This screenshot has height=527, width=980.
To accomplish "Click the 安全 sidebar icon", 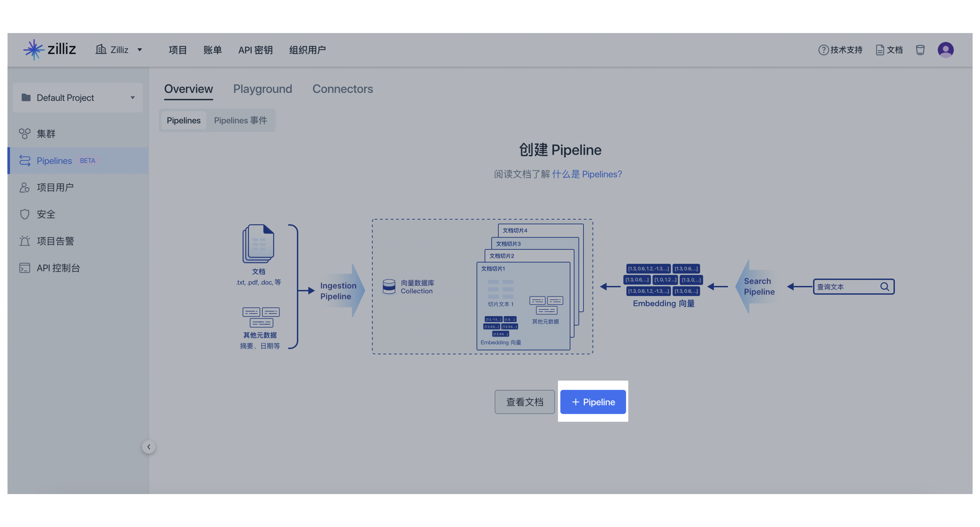I will tap(23, 214).
